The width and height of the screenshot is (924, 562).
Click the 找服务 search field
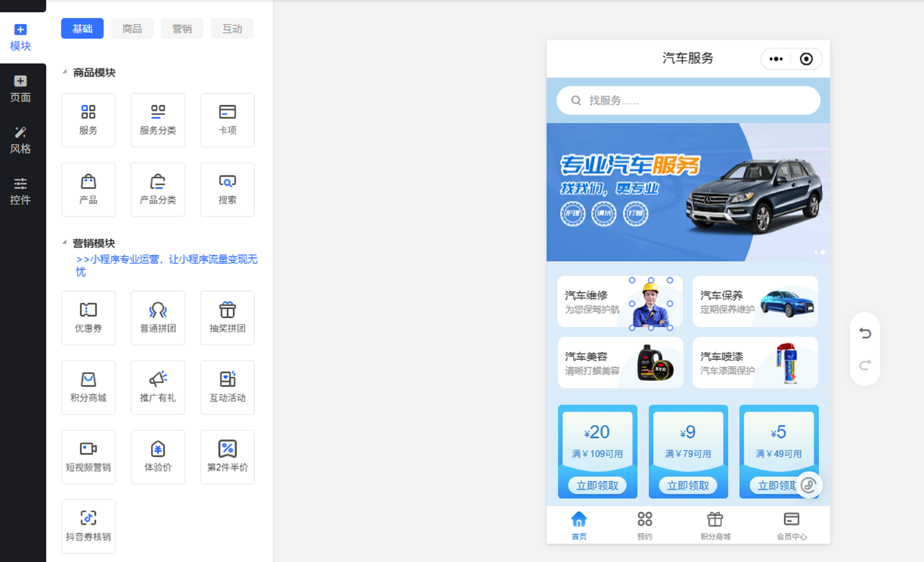688,101
